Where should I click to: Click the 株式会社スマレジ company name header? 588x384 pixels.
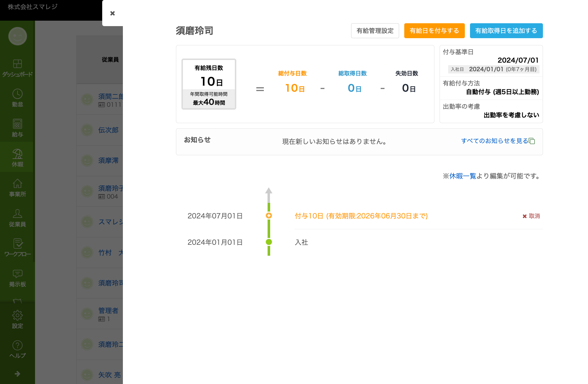pyautogui.click(x=32, y=7)
